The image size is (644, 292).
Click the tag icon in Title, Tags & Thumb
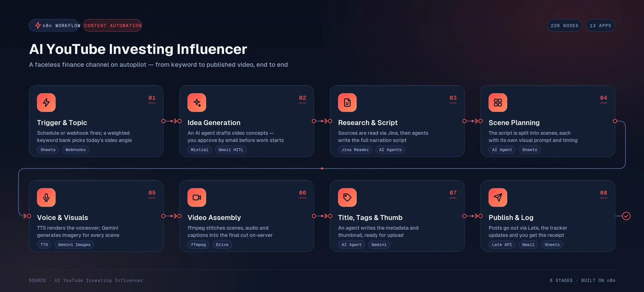tap(347, 197)
